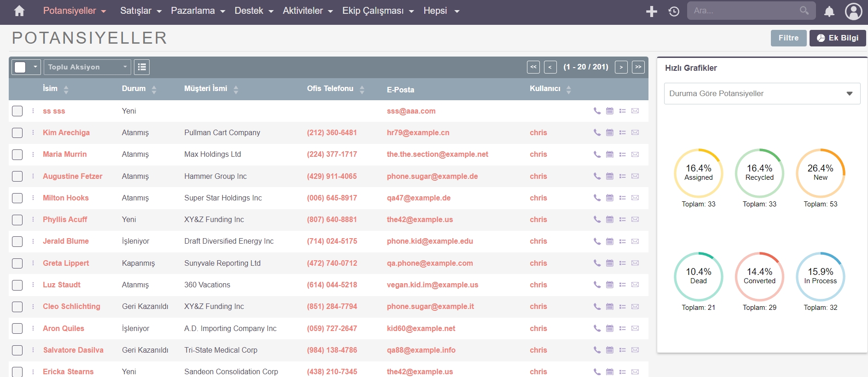The width and height of the screenshot is (868, 377).
Task: Click the New 26.4% chart circle
Action: click(820, 173)
